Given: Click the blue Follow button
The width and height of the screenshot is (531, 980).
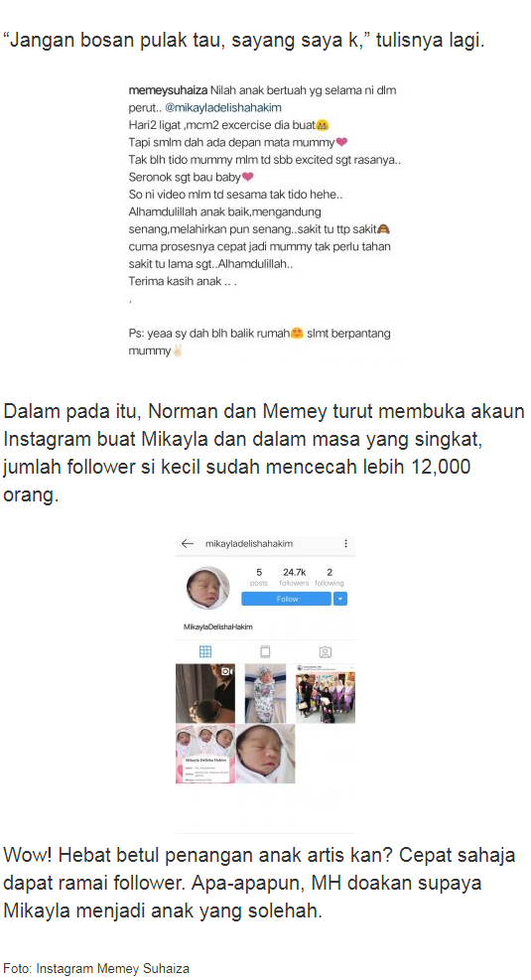Looking at the screenshot, I should pyautogui.click(x=287, y=599).
